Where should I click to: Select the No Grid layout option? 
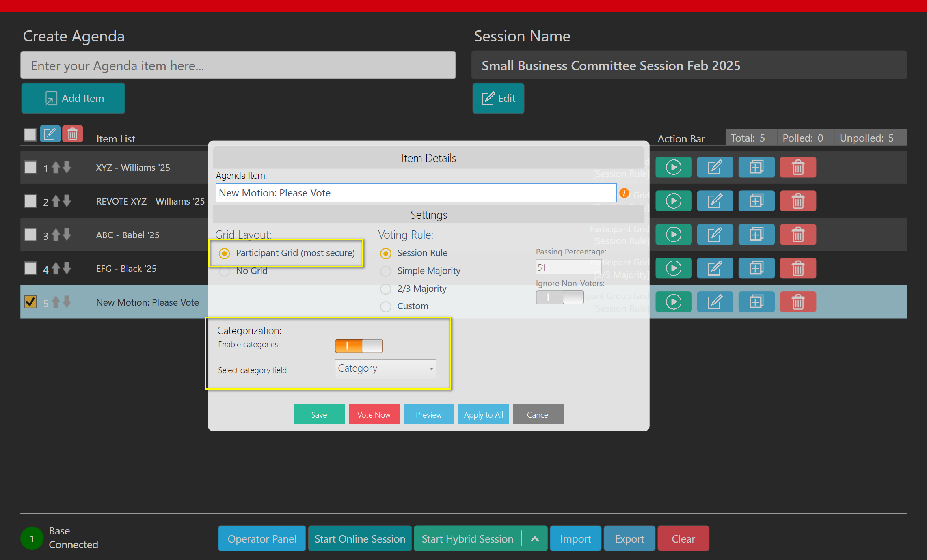(224, 271)
